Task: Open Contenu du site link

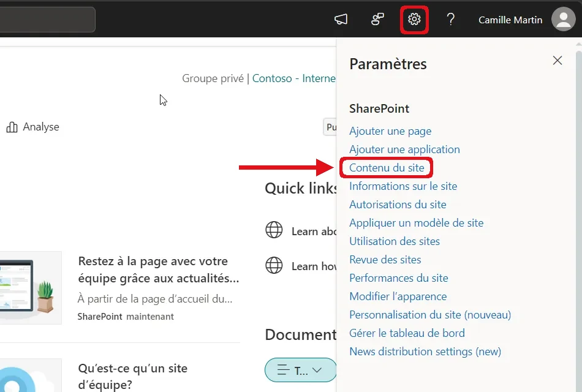Action: [387, 168]
